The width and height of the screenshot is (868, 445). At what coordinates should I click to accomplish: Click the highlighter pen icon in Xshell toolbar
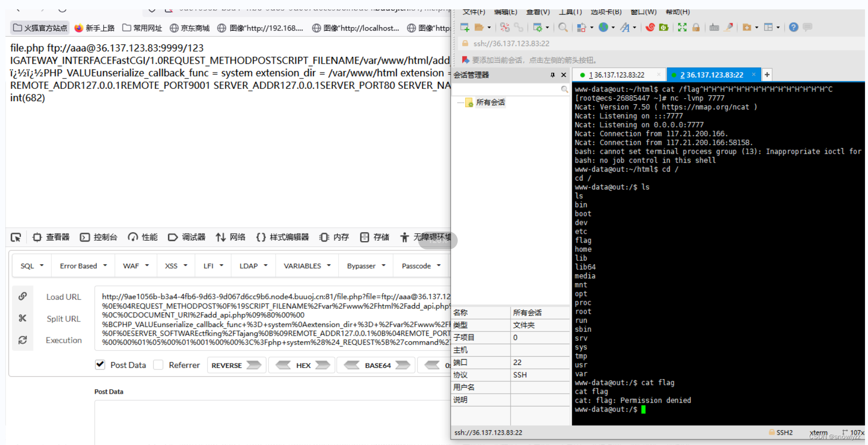coord(729,27)
